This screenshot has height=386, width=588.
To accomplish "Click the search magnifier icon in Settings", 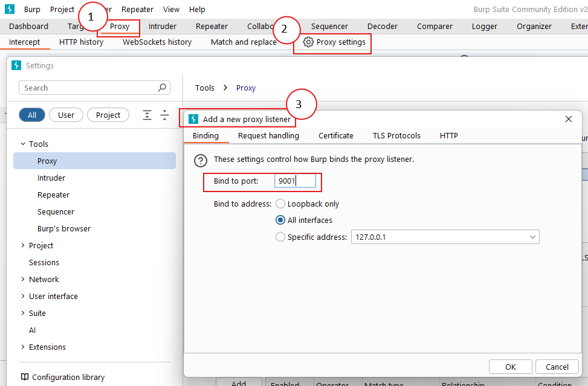I will (162, 88).
